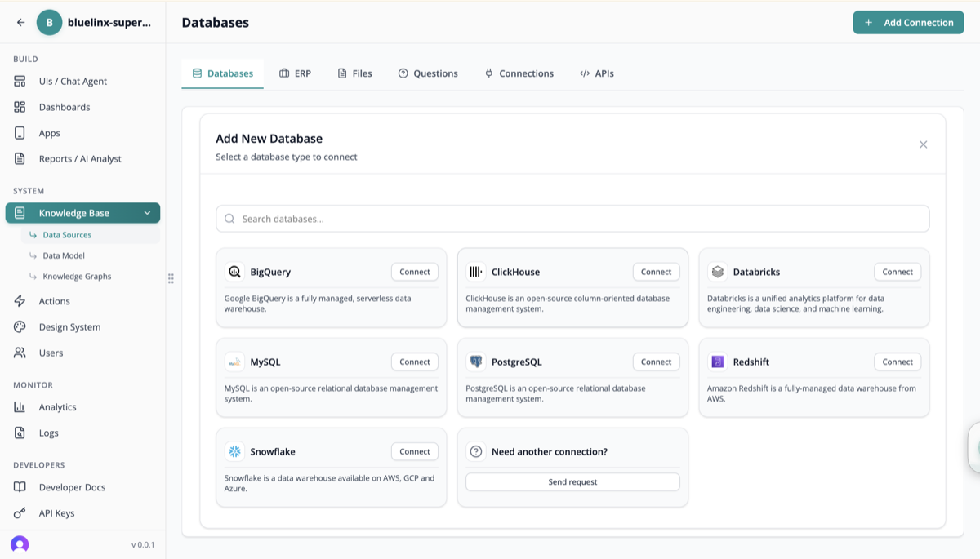Click the sidebar drag handle dots
This screenshot has height=559, width=980.
click(171, 278)
